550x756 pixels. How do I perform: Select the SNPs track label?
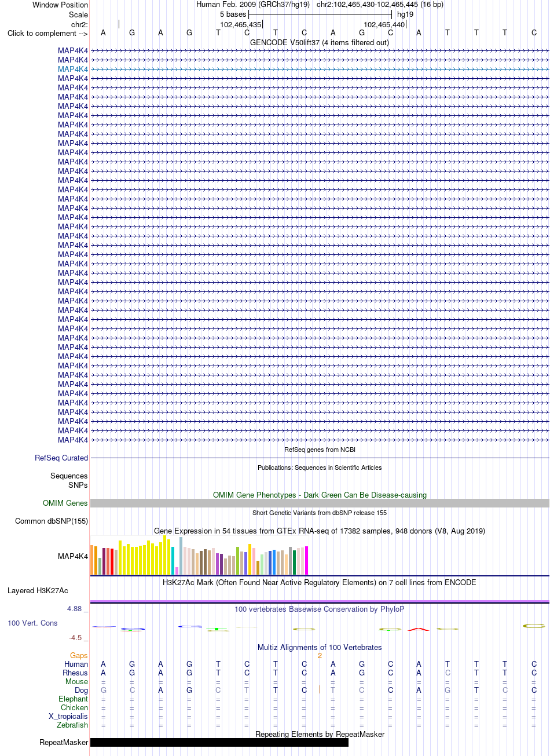[78, 485]
